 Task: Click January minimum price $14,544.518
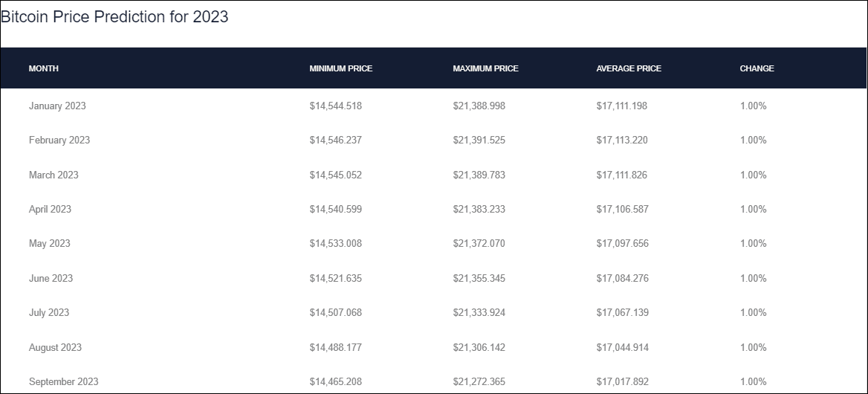(335, 106)
